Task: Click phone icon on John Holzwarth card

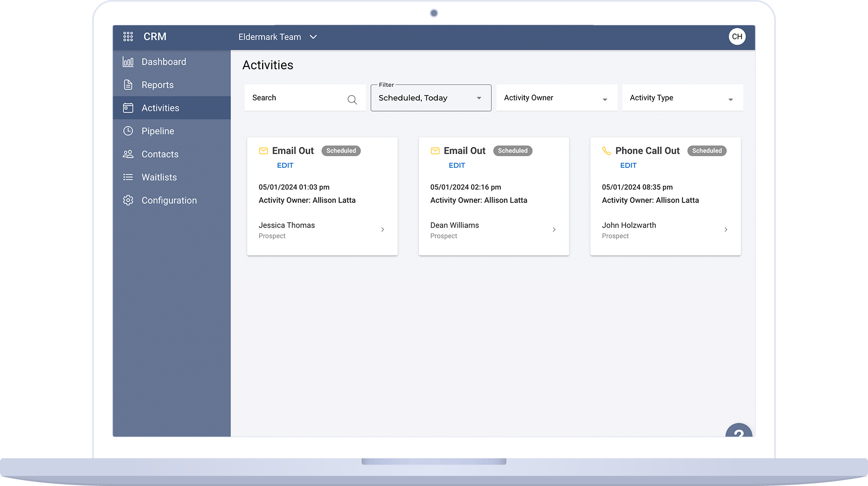Action: click(606, 151)
